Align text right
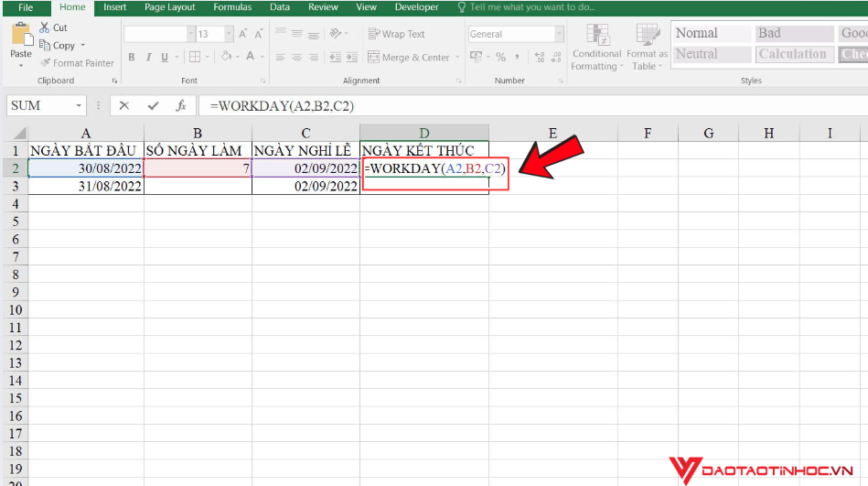 pyautogui.click(x=314, y=57)
